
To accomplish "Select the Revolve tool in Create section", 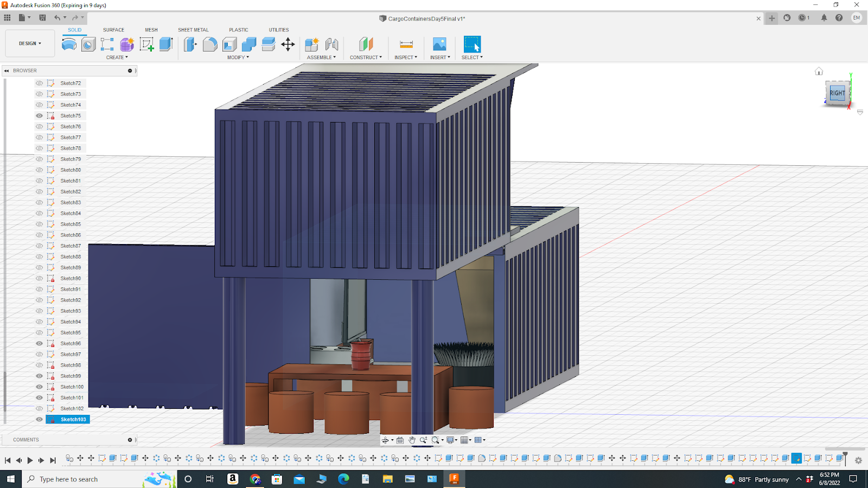I will click(x=69, y=46).
